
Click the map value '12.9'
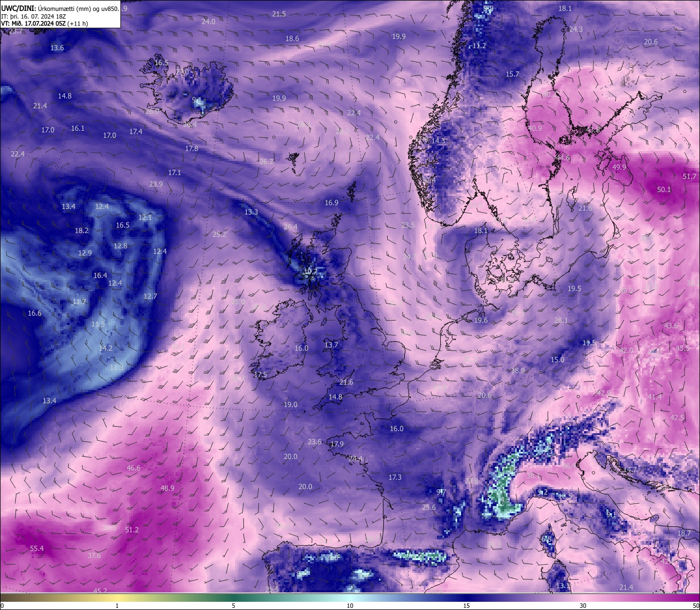(x=85, y=253)
